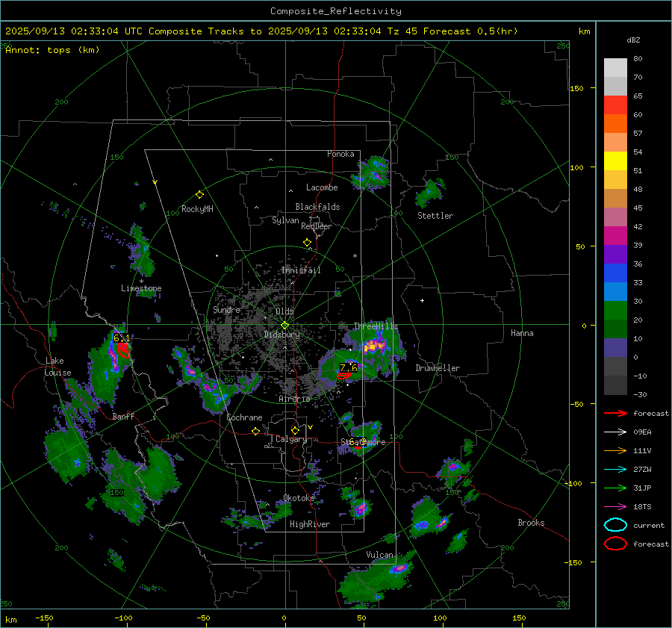Click the Vulcan city label

pos(379,555)
